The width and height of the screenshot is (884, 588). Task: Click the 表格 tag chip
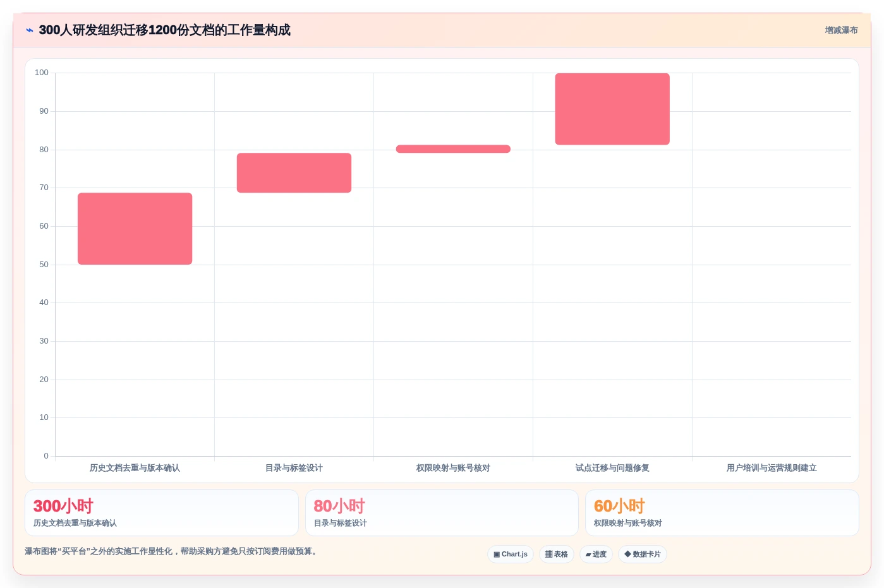(557, 555)
